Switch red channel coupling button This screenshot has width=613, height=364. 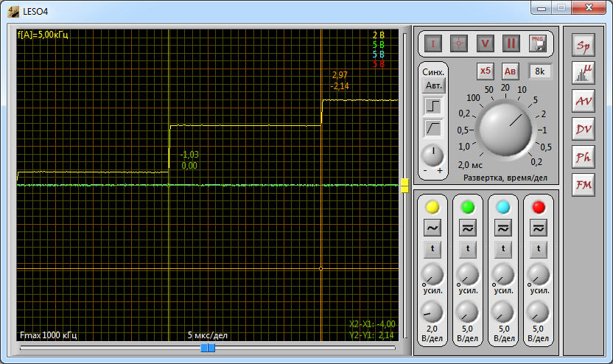(x=539, y=228)
